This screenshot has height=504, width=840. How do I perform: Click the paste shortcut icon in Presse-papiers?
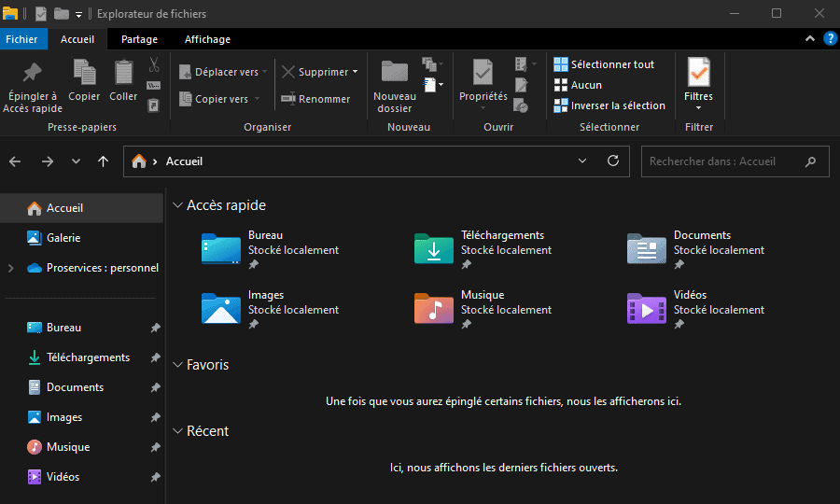click(154, 105)
